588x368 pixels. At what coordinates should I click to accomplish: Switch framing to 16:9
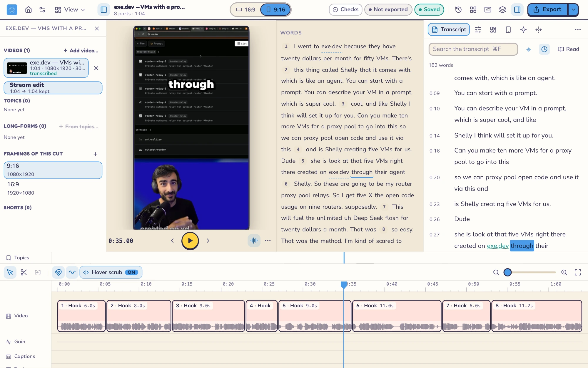[246, 10]
